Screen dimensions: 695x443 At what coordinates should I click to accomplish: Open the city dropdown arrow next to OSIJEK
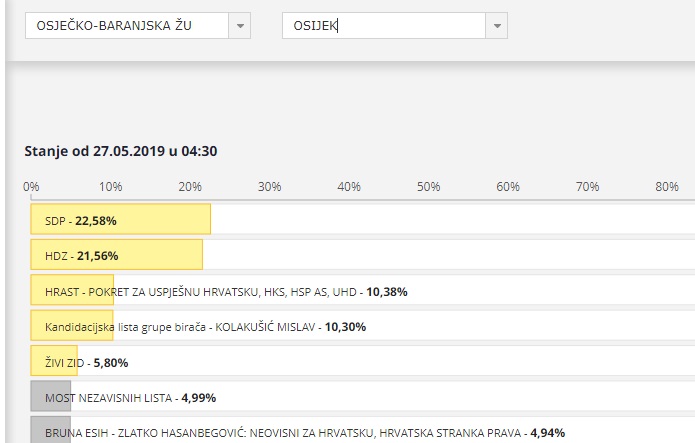(497, 26)
